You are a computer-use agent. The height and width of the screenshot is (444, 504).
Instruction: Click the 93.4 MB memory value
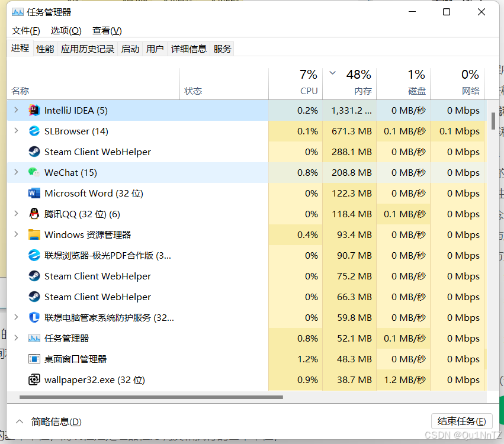coord(354,234)
